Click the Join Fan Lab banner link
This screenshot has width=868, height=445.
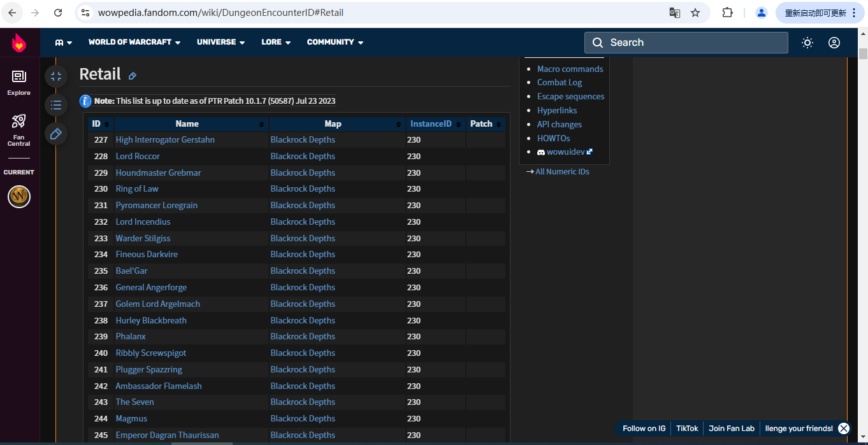pos(732,428)
